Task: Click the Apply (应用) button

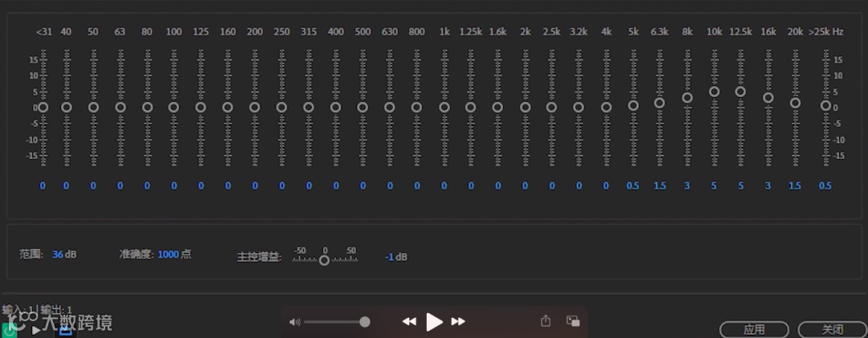Action: click(754, 330)
